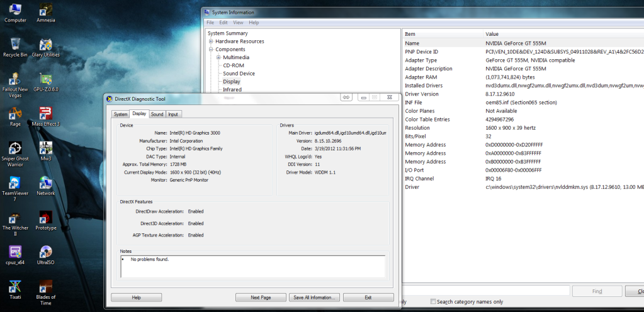
Task: Select the Rage game icon
Action: pos(15,116)
